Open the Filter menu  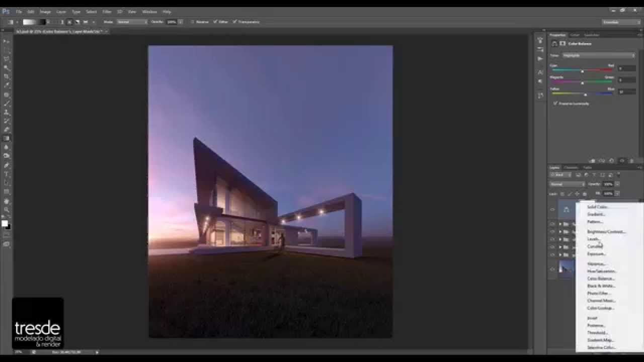click(107, 12)
